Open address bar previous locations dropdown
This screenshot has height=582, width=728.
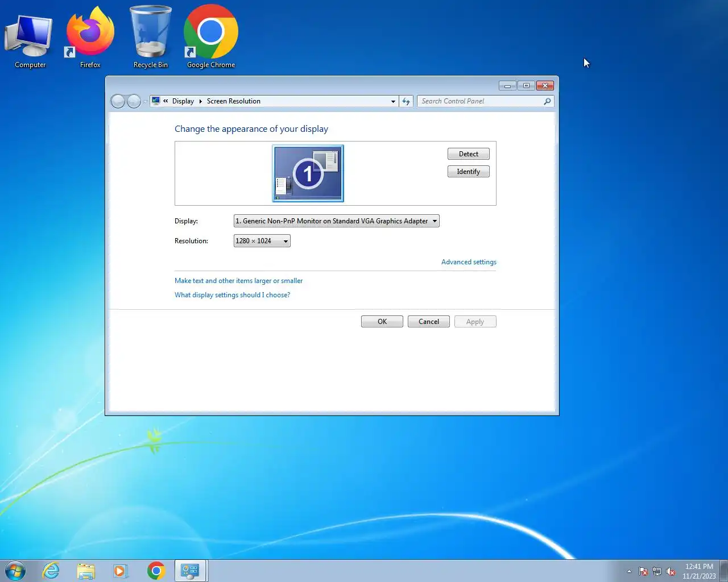[393, 101]
